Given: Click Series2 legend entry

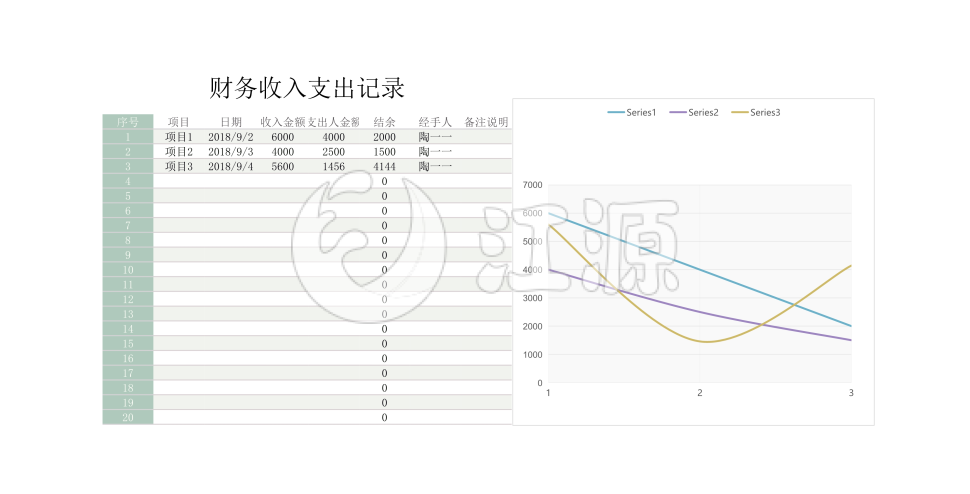Looking at the screenshot, I should pyautogui.click(x=694, y=113).
